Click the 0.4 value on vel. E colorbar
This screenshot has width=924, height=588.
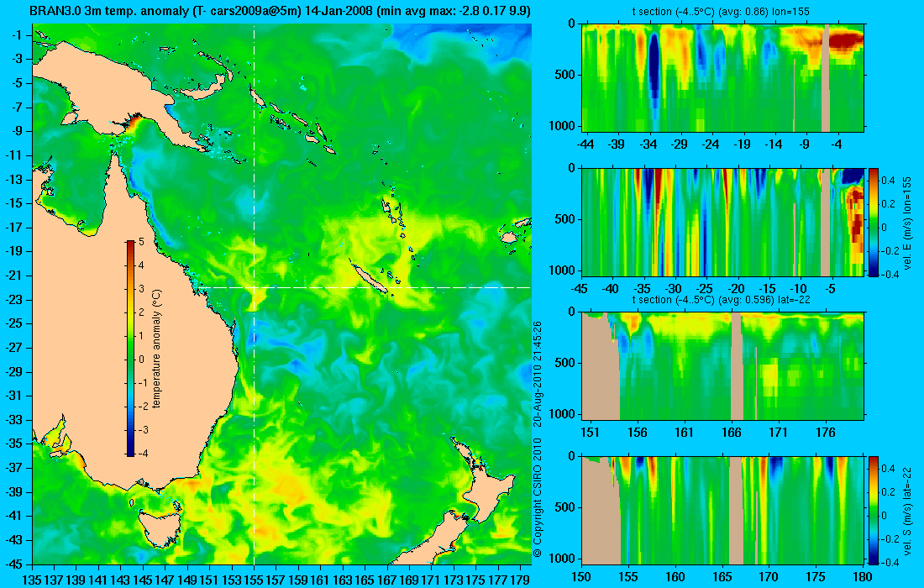[888, 180]
